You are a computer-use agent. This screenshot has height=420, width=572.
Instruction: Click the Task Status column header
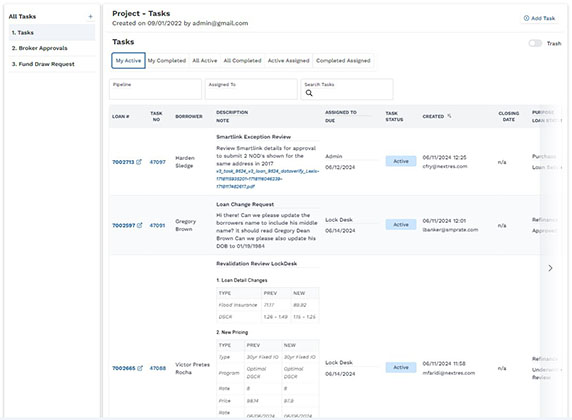pos(394,116)
